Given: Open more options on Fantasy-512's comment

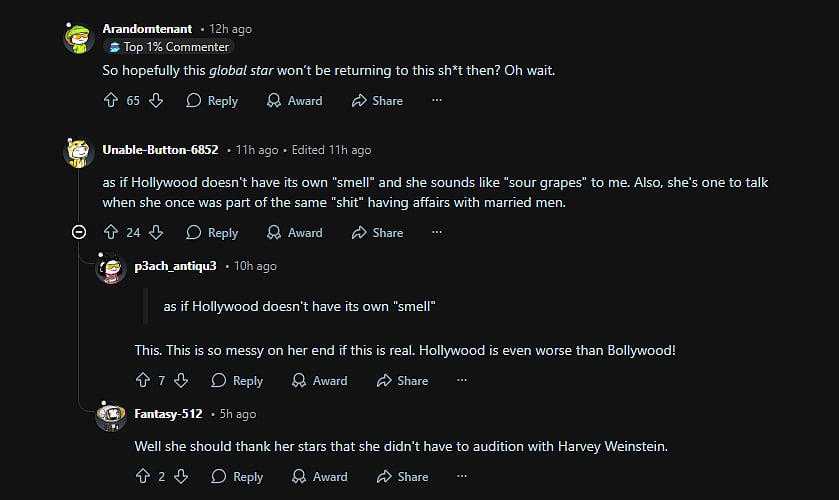Looking at the screenshot, I should pyautogui.click(x=461, y=476).
